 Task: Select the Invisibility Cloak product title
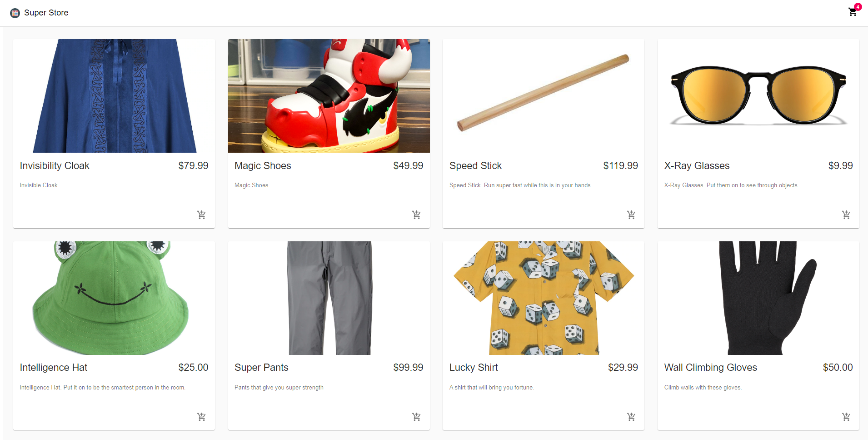point(55,166)
